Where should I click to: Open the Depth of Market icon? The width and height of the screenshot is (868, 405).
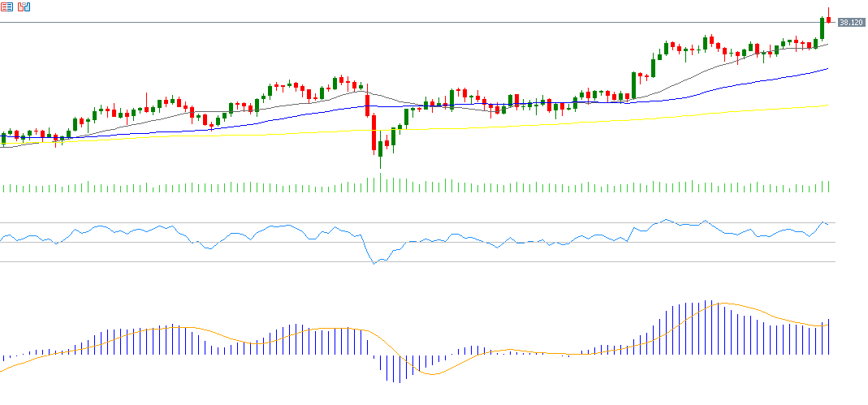tap(6, 7)
